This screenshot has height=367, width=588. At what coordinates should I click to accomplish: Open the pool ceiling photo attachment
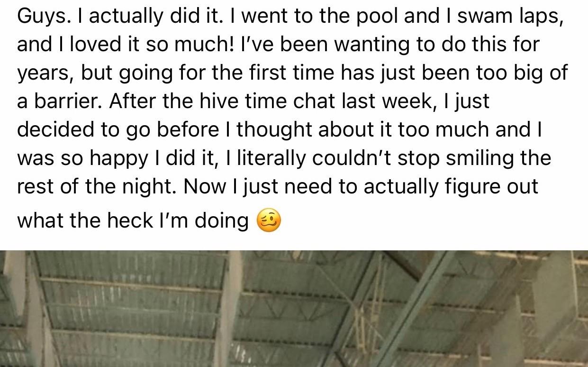click(x=294, y=309)
